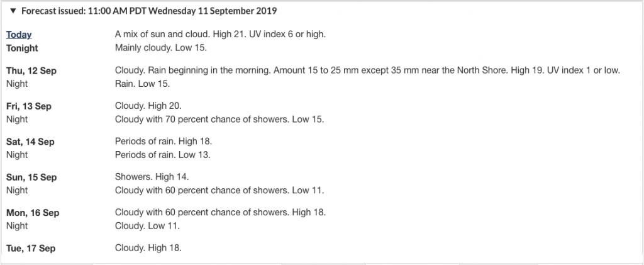Click the Sat, 14 Sep day label
Viewport: 644px width, 265px height.
pos(30,142)
